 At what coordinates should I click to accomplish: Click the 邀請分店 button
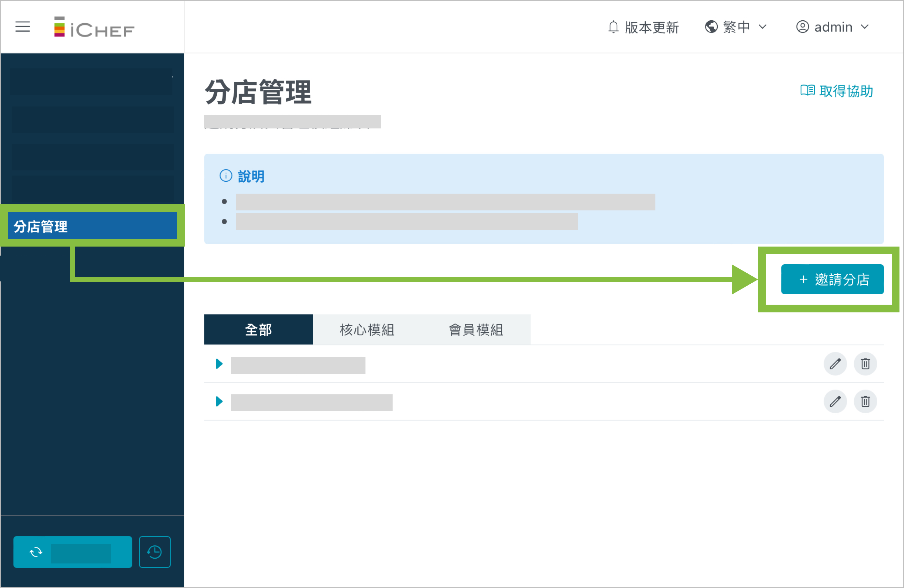[832, 279]
